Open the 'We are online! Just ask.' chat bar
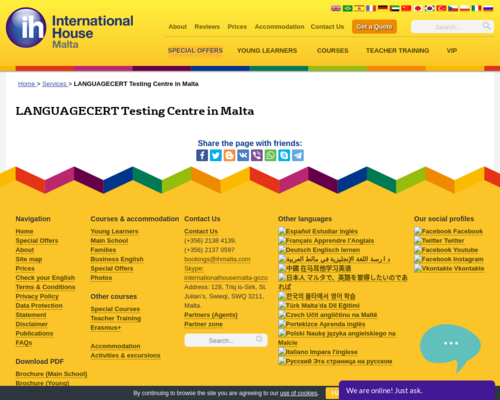The image size is (500, 400). click(x=417, y=390)
